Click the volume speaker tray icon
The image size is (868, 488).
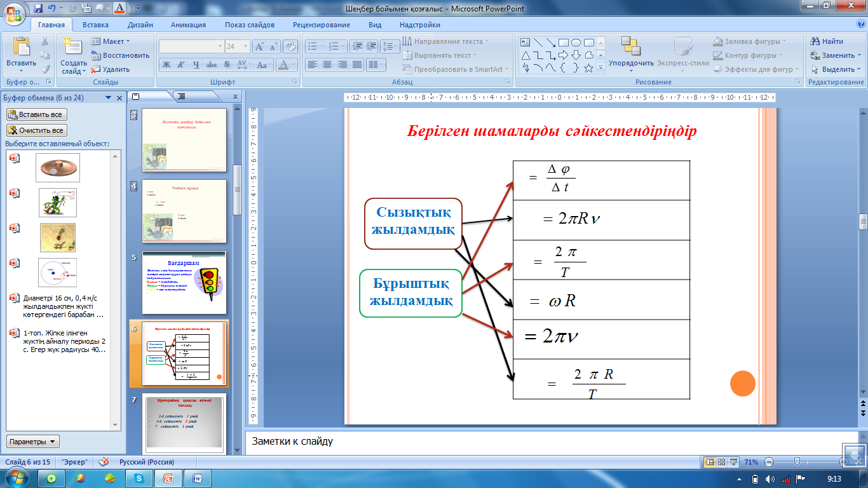click(x=770, y=479)
